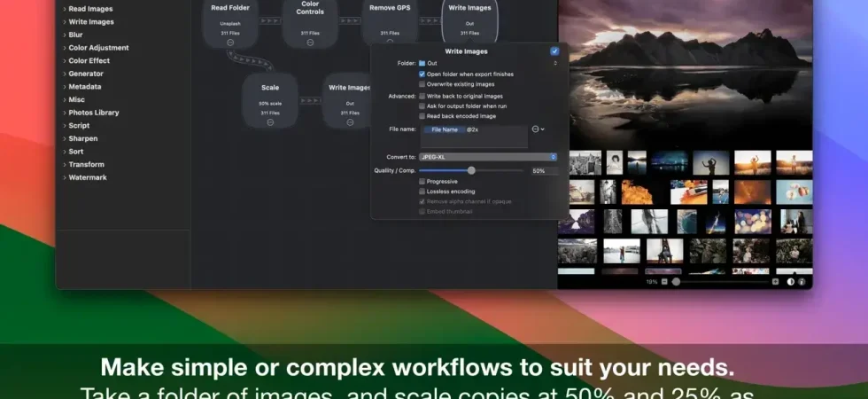Click the minus icon under Scale node

point(270,122)
